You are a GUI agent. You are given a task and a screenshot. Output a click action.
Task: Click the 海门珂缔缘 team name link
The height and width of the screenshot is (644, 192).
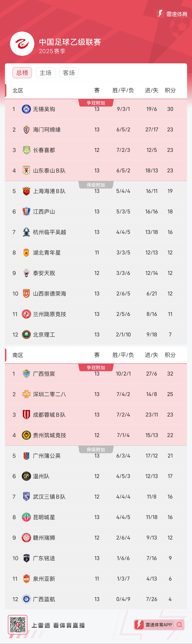(x=48, y=129)
